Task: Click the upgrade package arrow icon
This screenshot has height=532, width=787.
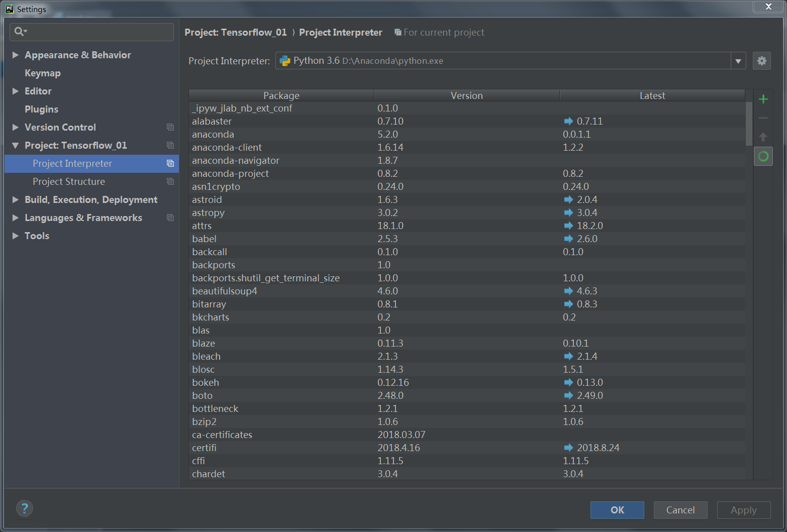Action: [x=763, y=137]
